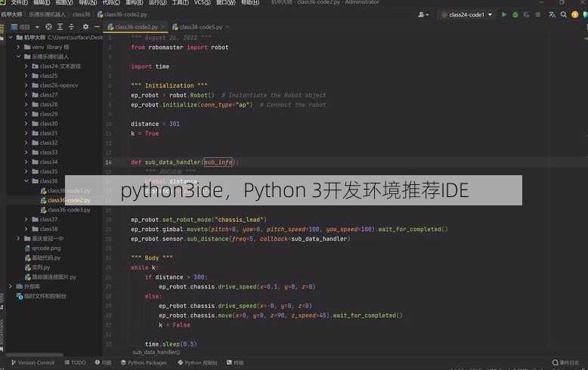Image resolution: width=588 pixels, height=370 pixels.
Task: Open Version Control tool window
Action: pyautogui.click(x=32, y=362)
